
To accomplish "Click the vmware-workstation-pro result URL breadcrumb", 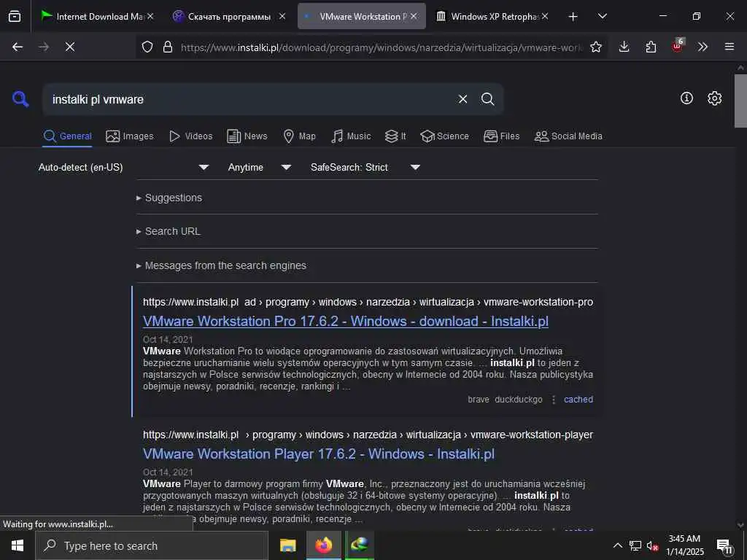I will coord(368,302).
